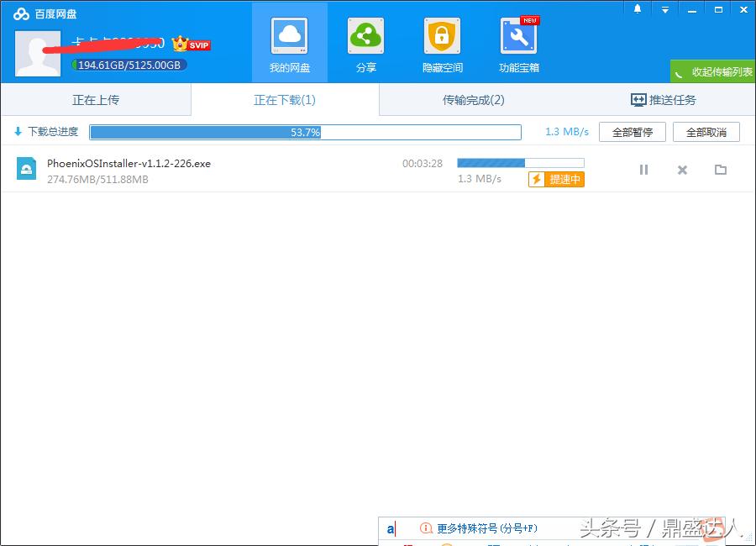Cancel all downloads with 全部取消
The height and width of the screenshot is (546, 756).
706,131
